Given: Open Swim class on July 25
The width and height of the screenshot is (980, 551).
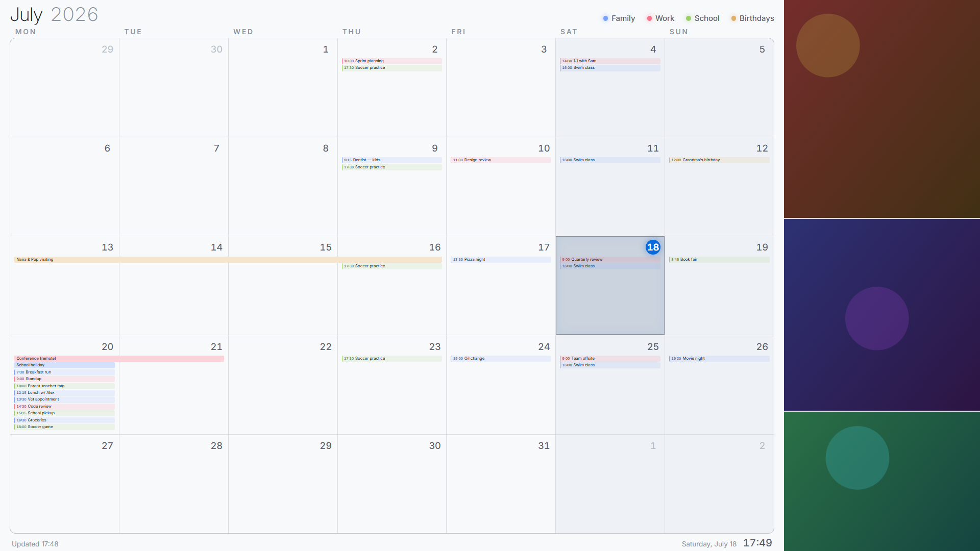Looking at the screenshot, I should coord(610,365).
